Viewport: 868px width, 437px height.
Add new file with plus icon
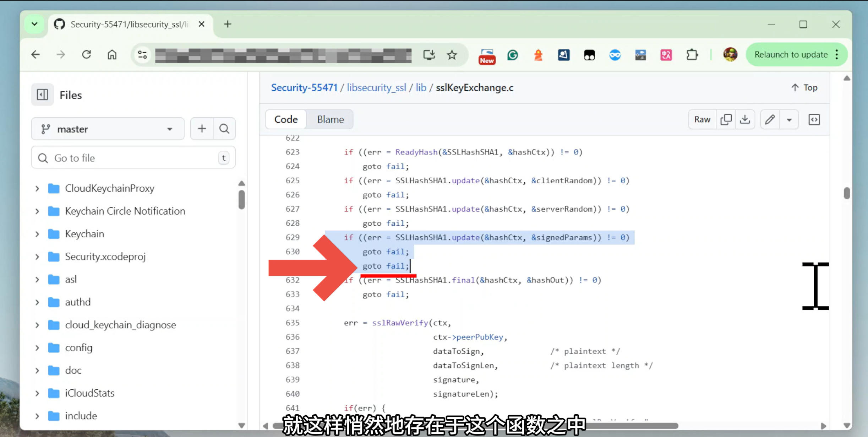202,129
